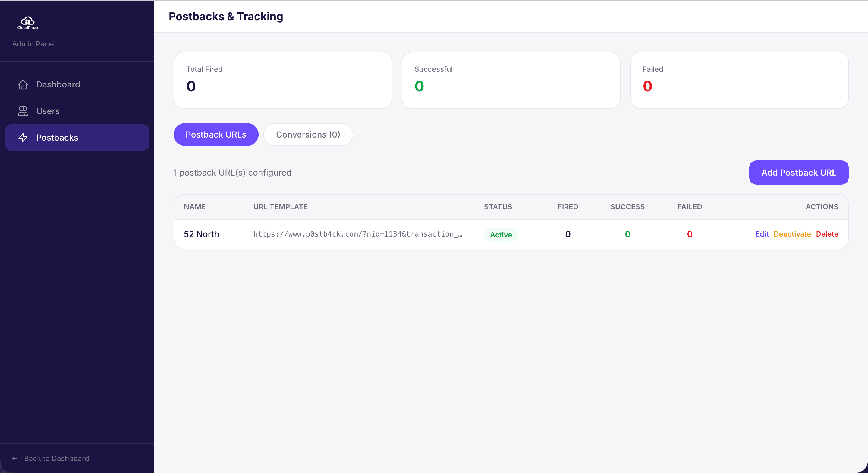Deactivate the 52 North postback
868x473 pixels.
pos(792,234)
